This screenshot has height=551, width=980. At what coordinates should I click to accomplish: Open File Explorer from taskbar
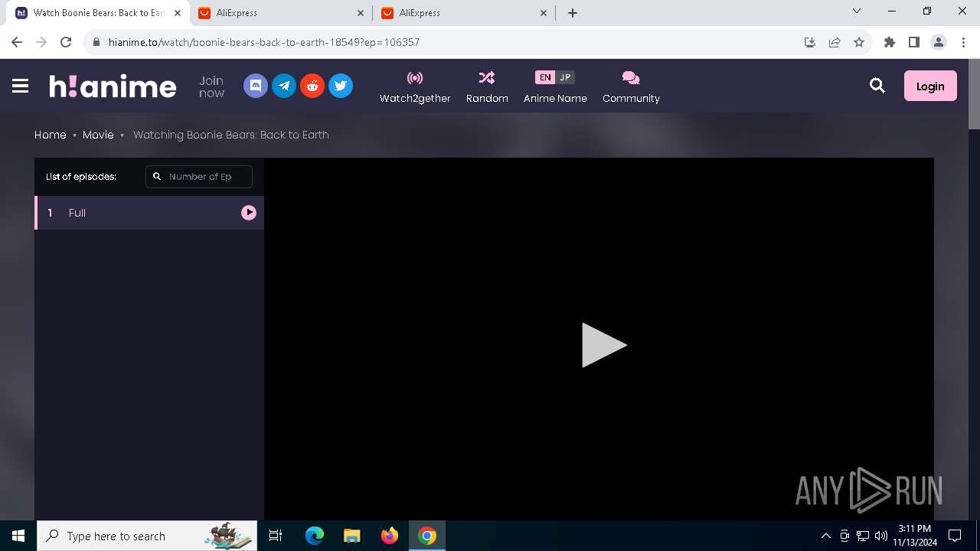(x=351, y=536)
